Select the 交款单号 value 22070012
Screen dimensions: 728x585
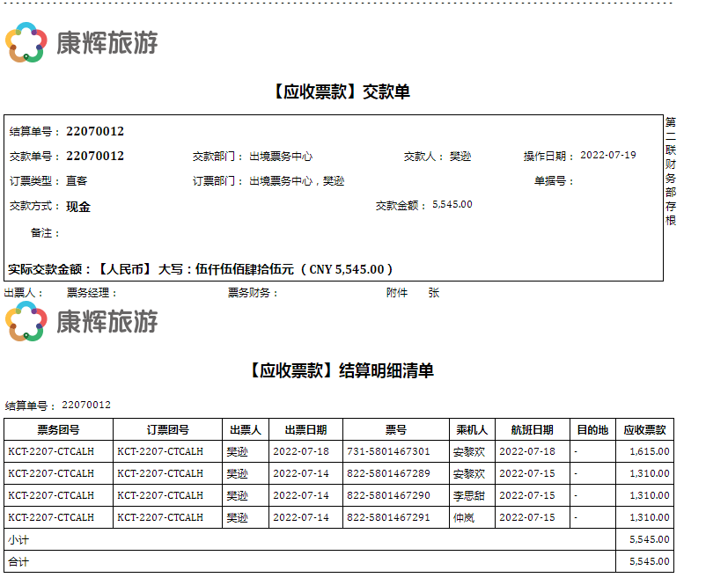(95, 157)
